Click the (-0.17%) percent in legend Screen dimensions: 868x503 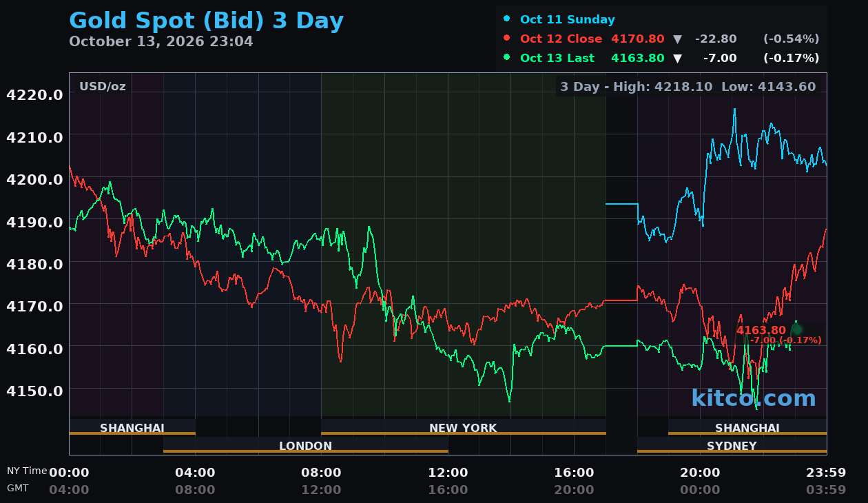(791, 58)
